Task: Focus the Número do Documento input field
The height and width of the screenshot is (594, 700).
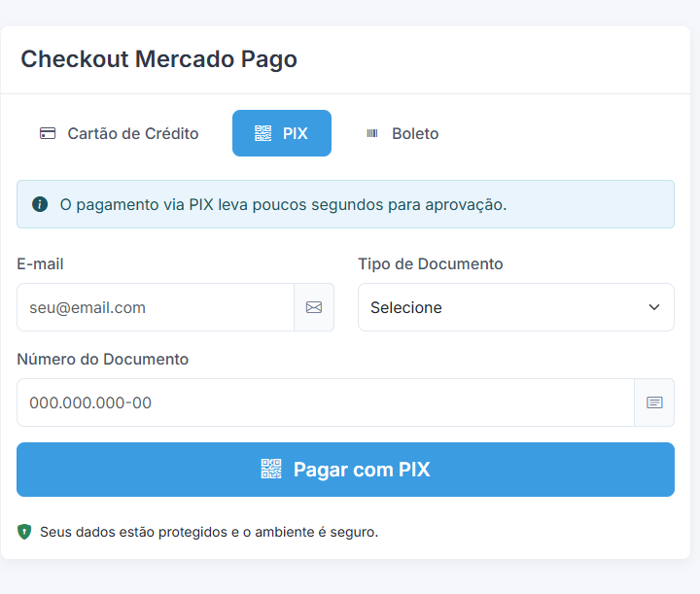Action: click(x=326, y=402)
